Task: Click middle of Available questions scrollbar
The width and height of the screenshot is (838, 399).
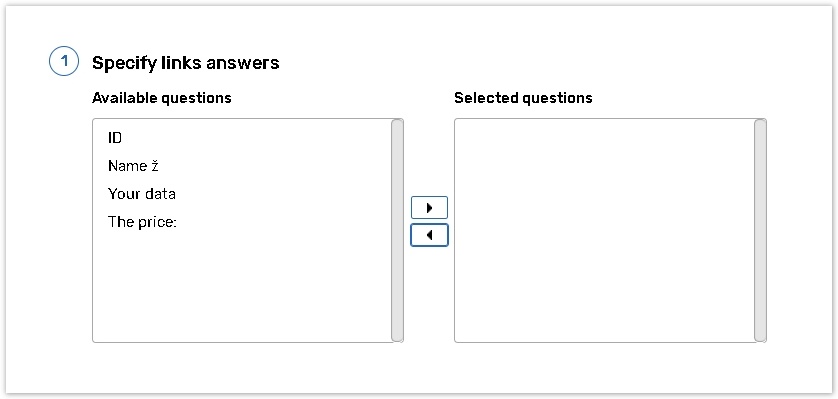Action: pos(397,230)
